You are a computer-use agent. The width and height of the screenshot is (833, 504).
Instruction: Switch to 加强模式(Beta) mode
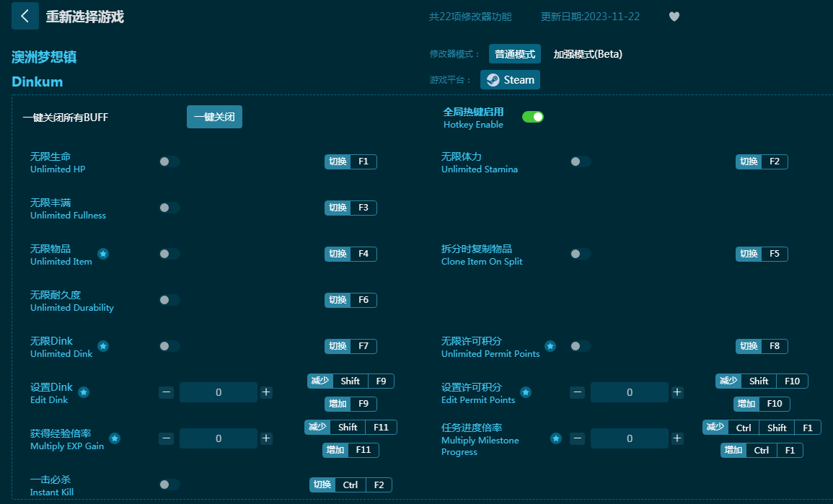pos(587,54)
